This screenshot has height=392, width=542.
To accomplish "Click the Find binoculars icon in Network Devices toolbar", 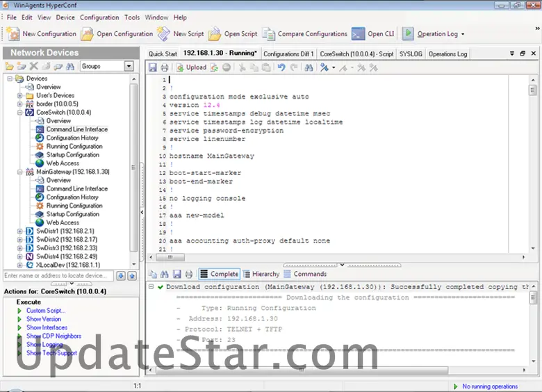I will pos(70,66).
